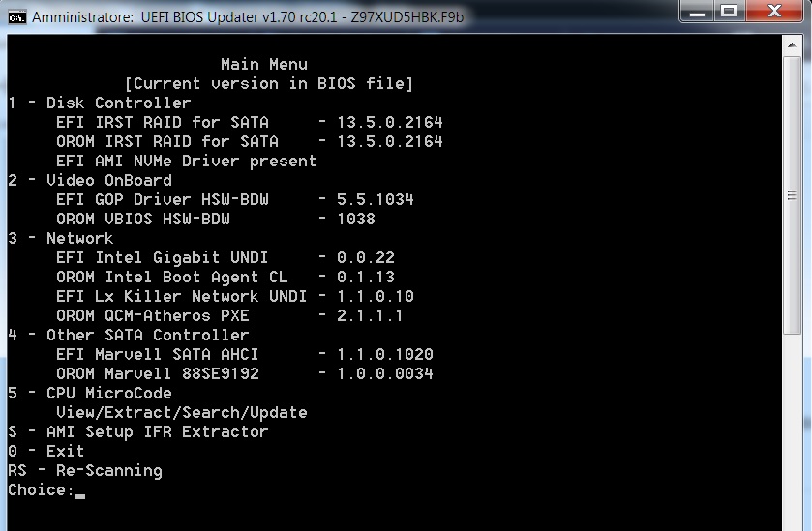812x531 pixels.
Task: Click '4 - Other SATA Controller' line
Action: (129, 335)
